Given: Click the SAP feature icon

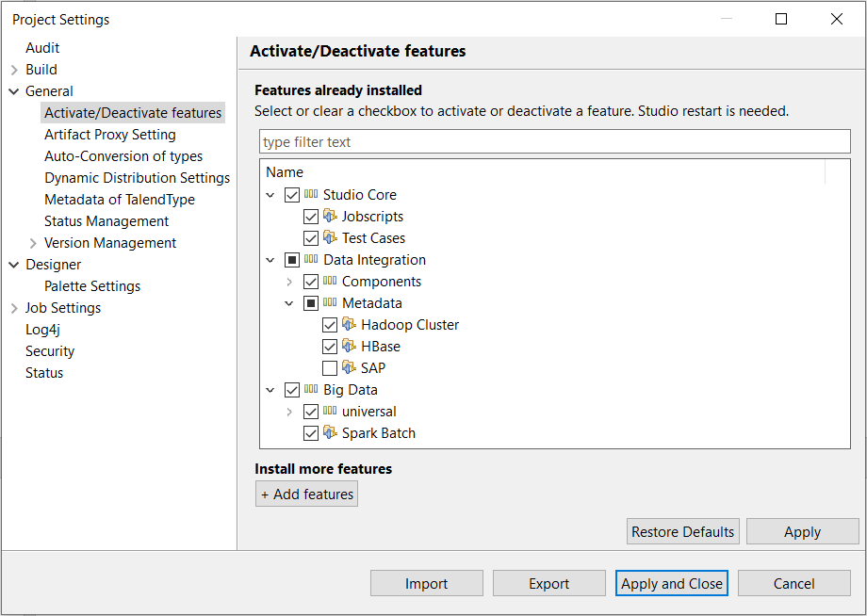Looking at the screenshot, I should (x=351, y=367).
